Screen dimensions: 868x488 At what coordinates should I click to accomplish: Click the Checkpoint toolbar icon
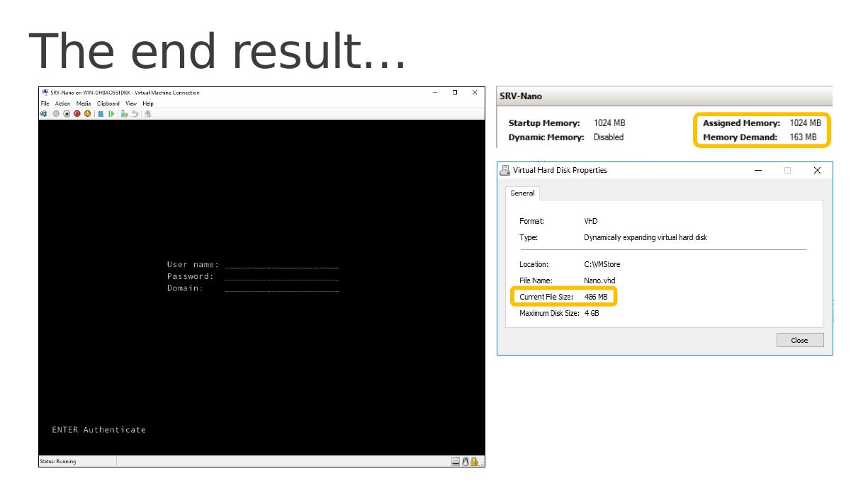tap(125, 113)
